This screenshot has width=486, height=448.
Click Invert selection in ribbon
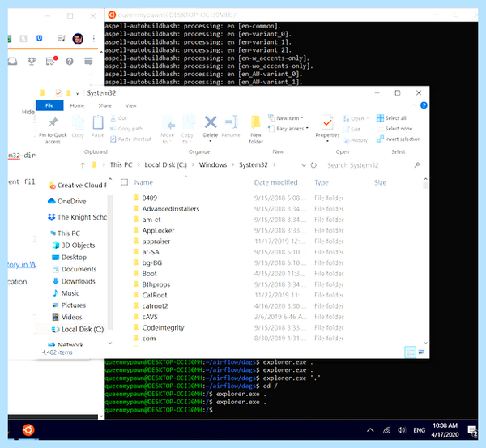[x=399, y=139]
